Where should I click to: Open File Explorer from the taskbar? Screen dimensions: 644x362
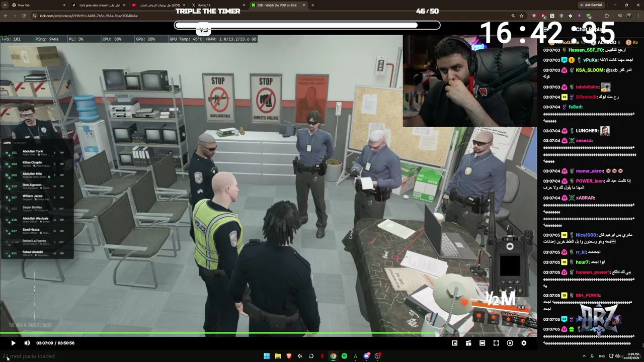pyautogui.click(x=278, y=356)
